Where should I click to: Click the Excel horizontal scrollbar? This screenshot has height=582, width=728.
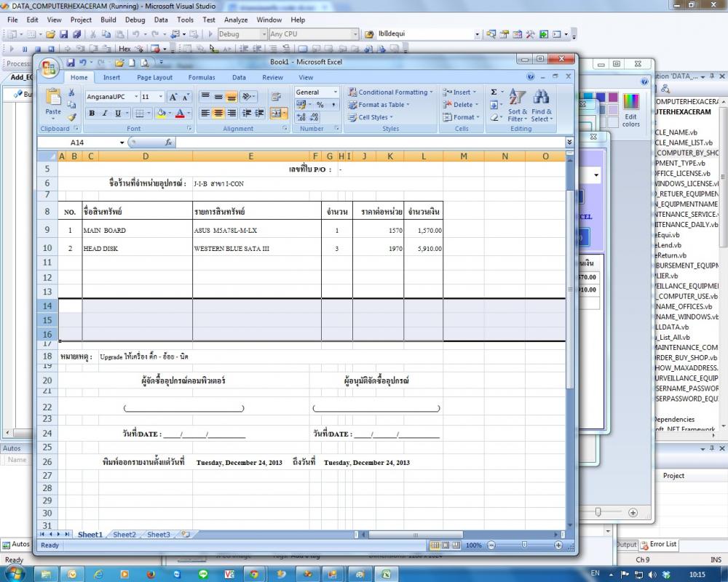(x=416, y=535)
